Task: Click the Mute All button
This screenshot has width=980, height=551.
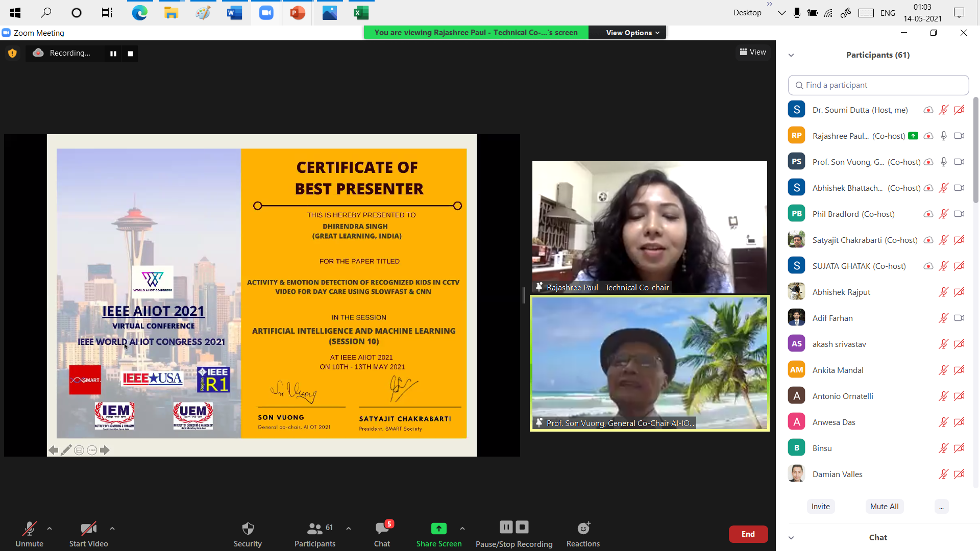Action: pos(885,507)
